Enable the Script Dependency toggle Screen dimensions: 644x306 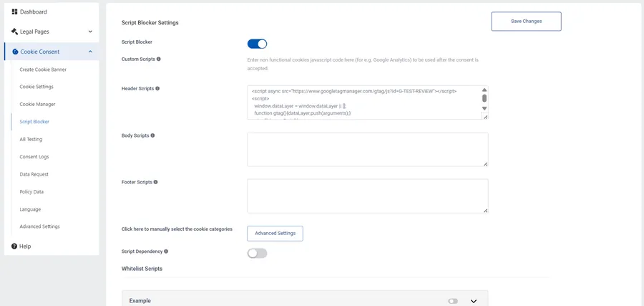tap(257, 254)
